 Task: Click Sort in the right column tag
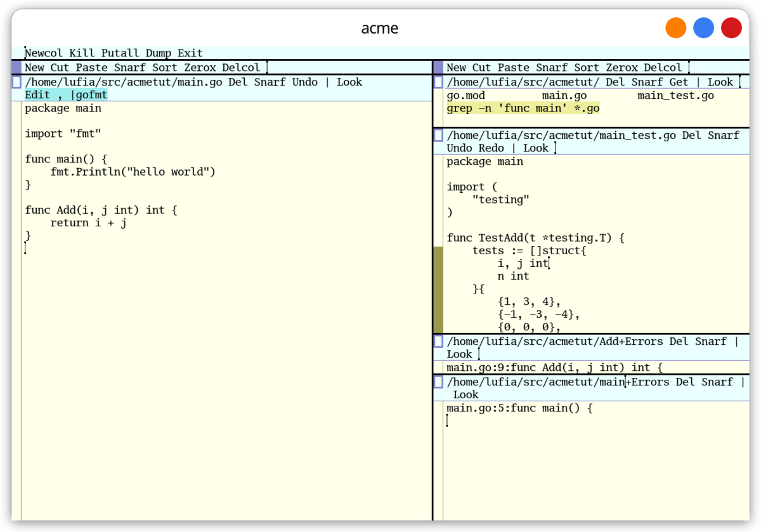point(587,67)
